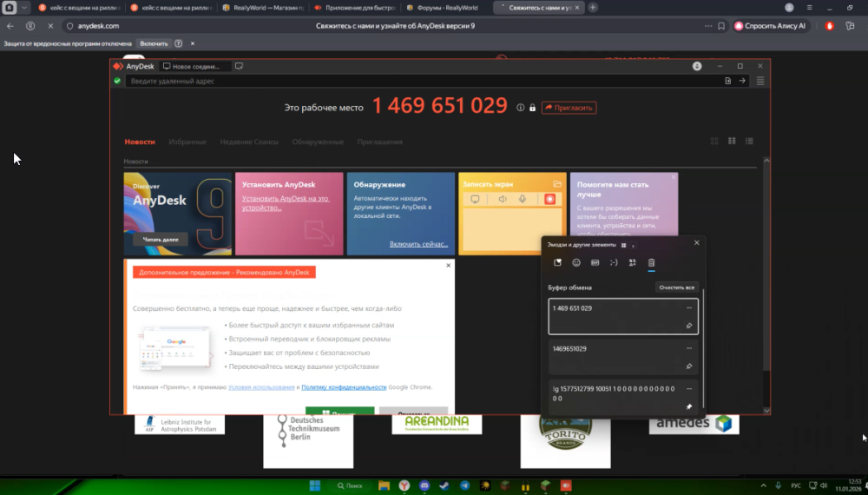Image resolution: width=868 pixels, height=495 pixels.
Task: Open Telegram from the taskbar
Action: [x=464, y=485]
